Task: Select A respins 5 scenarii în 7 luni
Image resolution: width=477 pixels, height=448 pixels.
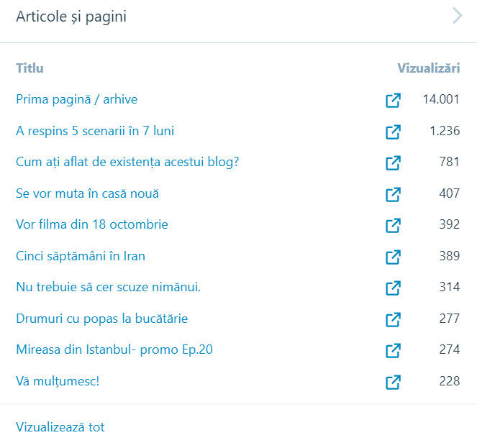Action: (95, 131)
